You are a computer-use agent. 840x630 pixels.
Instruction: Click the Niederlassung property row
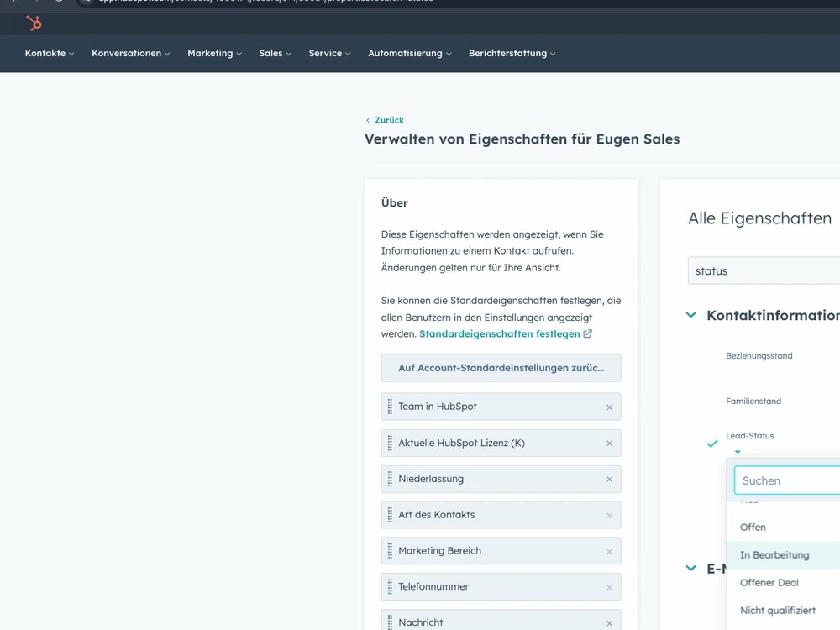[501, 479]
